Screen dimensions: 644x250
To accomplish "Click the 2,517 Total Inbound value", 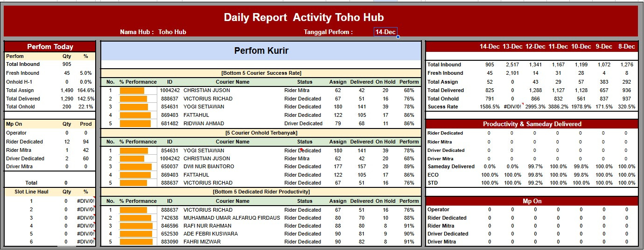I will tap(512, 64).
